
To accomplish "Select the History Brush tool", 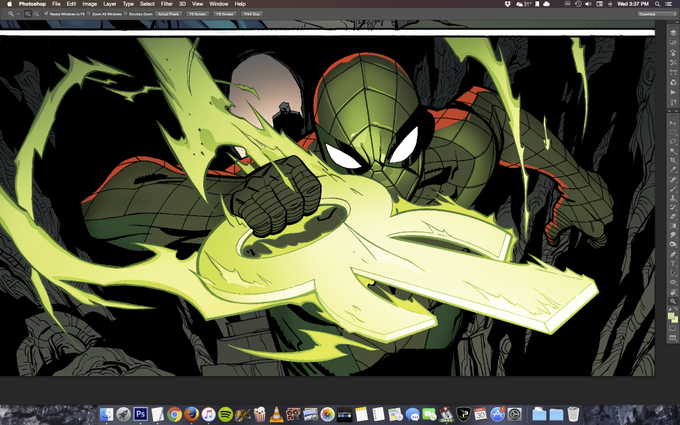I will point(673,206).
